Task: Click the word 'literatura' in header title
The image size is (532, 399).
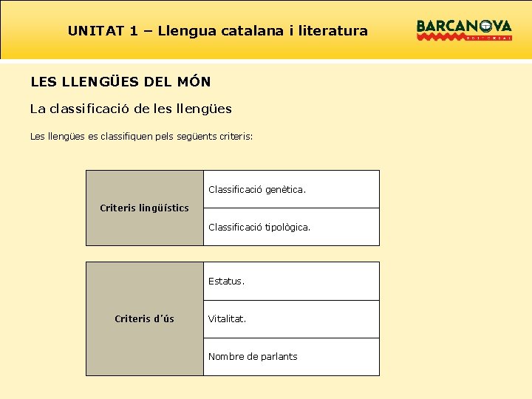Action: [333, 31]
